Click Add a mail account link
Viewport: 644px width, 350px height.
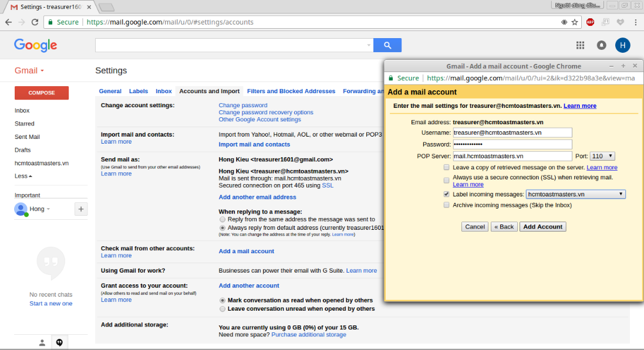246,251
